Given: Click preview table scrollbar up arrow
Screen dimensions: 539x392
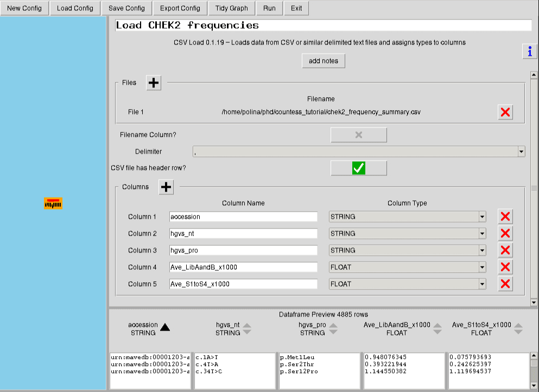Looking at the screenshot, I should [534, 356].
